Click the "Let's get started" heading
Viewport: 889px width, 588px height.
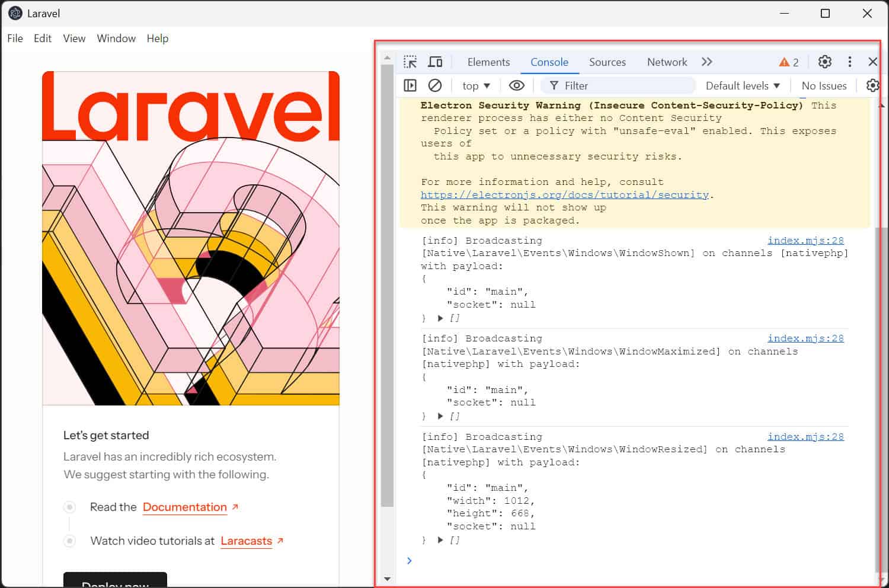[106, 435]
